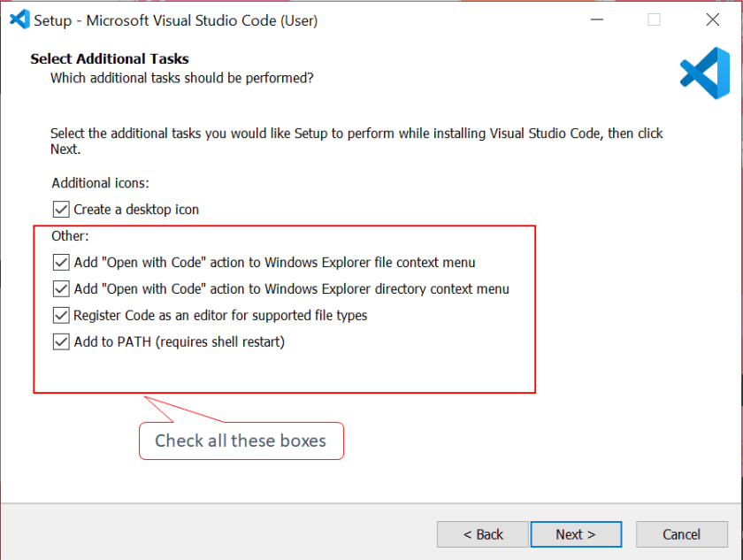
Task: Uncheck 'Add Open with Code file context menu'
Action: pos(60,262)
